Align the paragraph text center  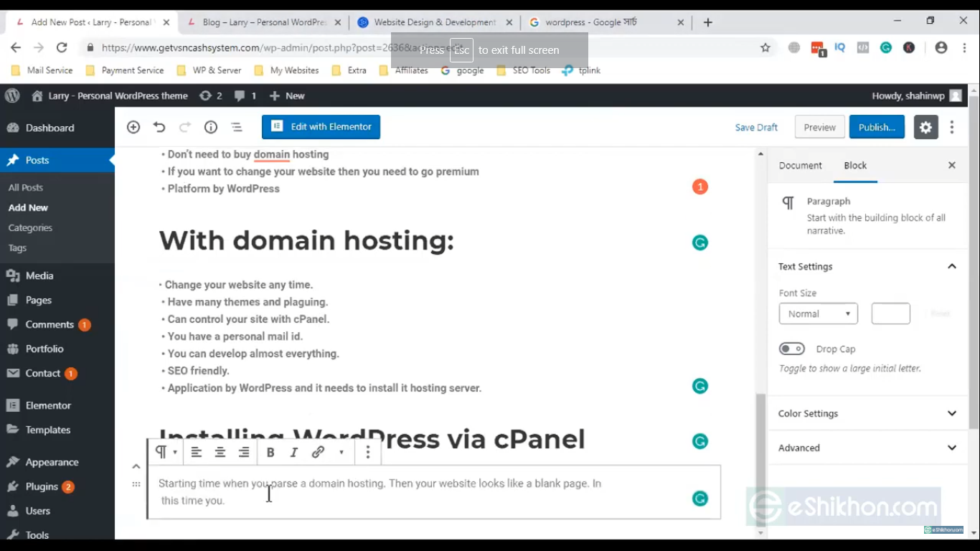[x=220, y=452]
